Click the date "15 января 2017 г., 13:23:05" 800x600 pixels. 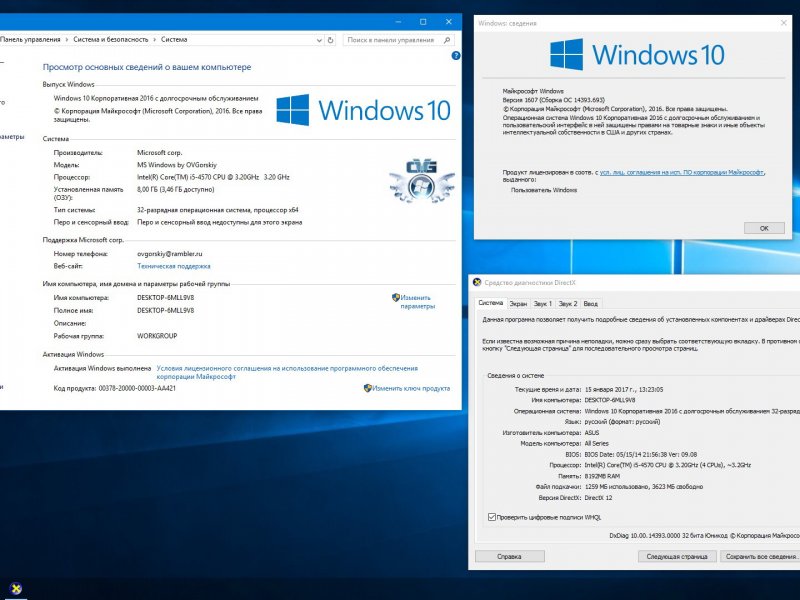tap(624, 389)
